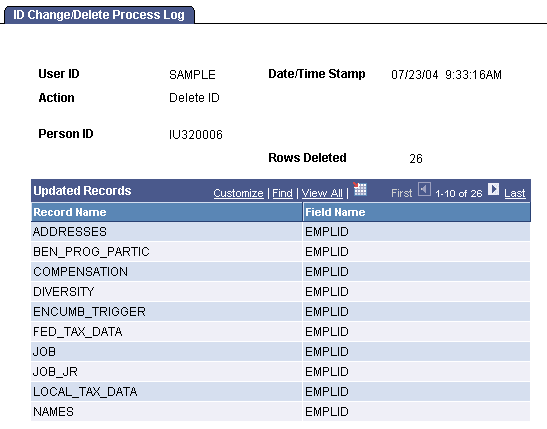Sort by Field Name column header
Viewport: 547px width, 429px height.
point(335,212)
